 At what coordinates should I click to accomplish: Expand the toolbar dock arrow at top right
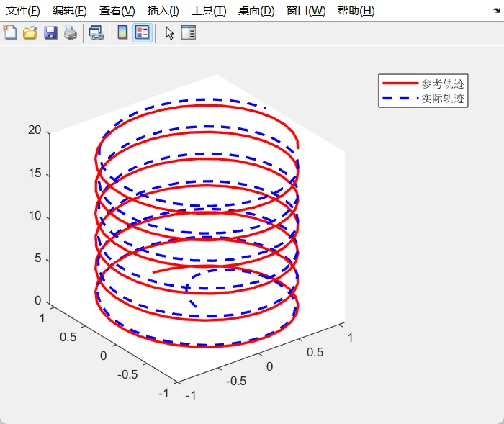tap(497, 11)
